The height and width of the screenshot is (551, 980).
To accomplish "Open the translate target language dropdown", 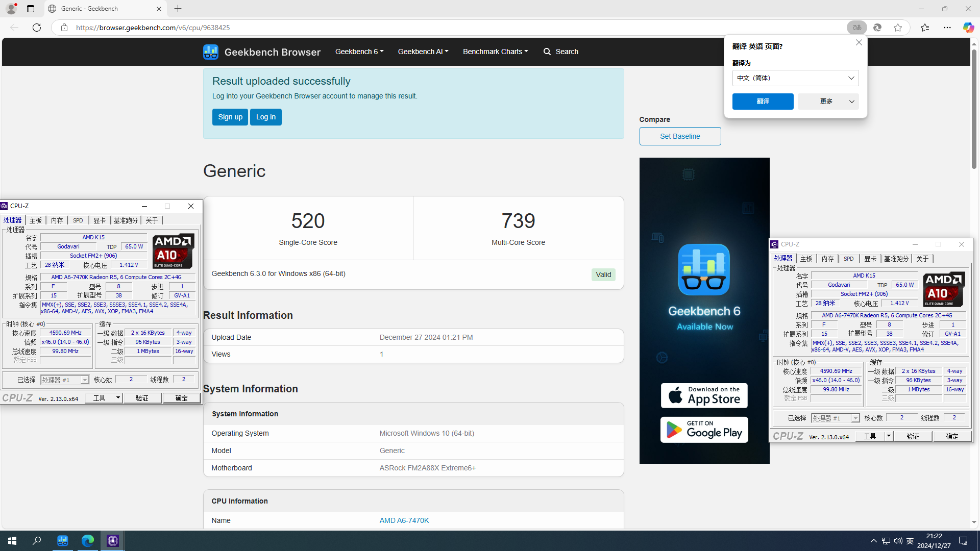I will tap(796, 78).
